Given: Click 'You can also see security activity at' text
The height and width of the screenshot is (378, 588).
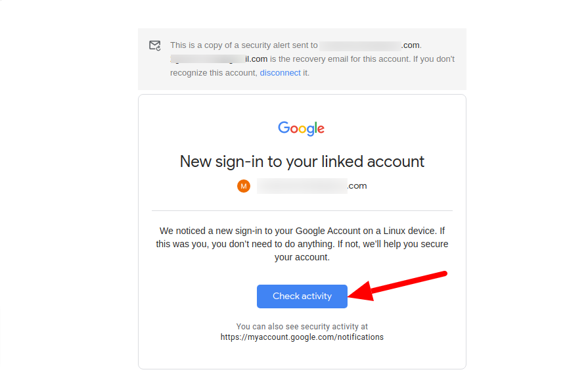Looking at the screenshot, I should 302,327.
